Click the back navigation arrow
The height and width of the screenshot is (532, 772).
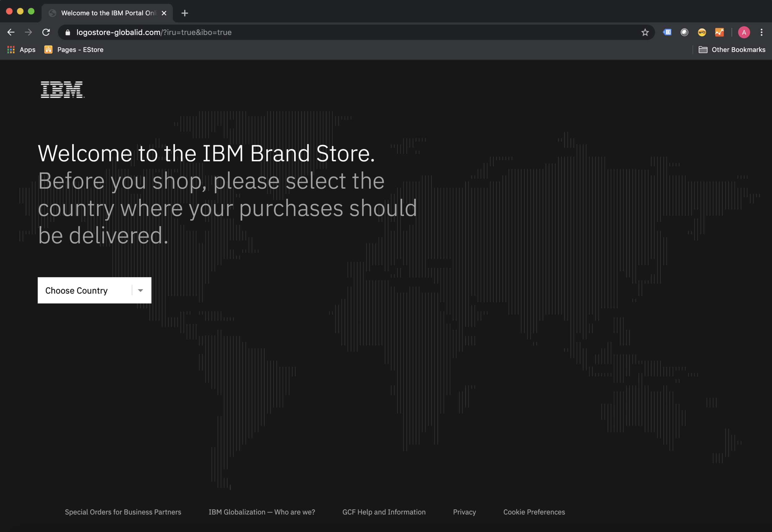(11, 32)
